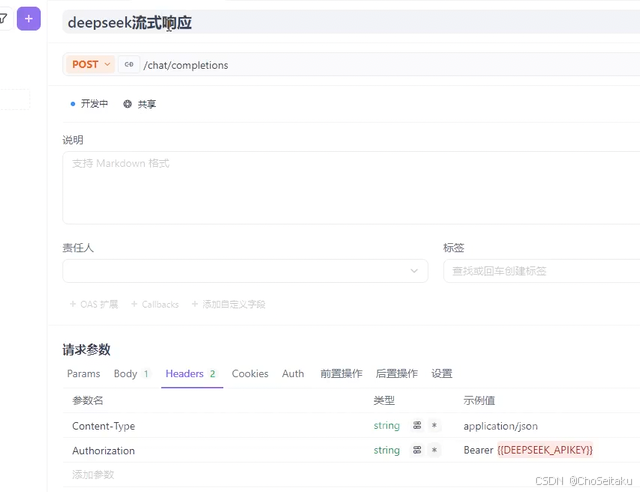
Task: Open the Authorization row type-settings icon
Action: [417, 450]
